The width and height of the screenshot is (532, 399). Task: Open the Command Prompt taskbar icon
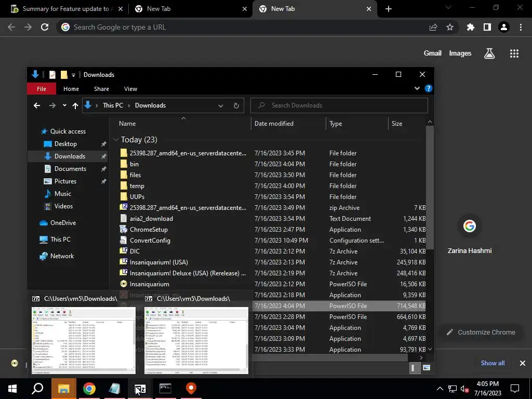[165, 389]
